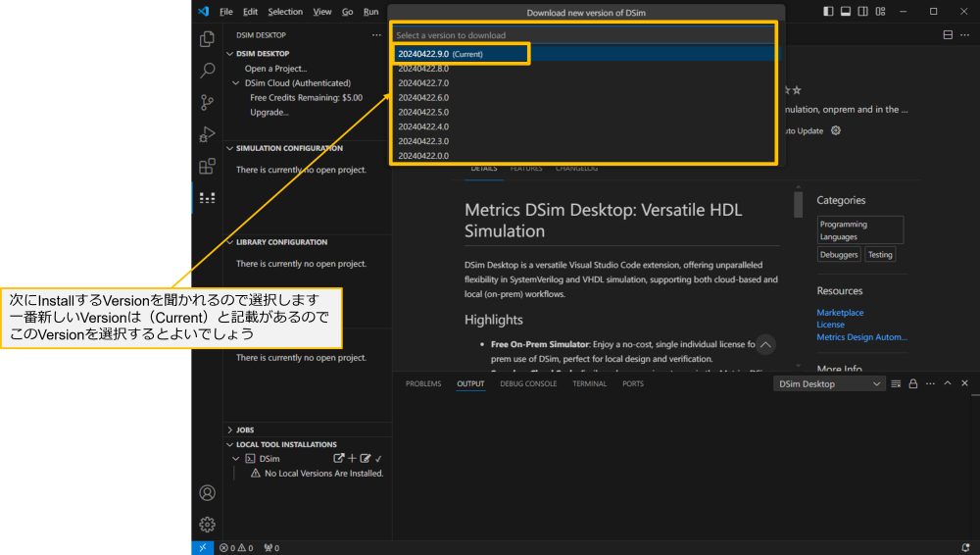This screenshot has width=980, height=555.
Task: Open the Accounts menu icon
Action: click(207, 493)
